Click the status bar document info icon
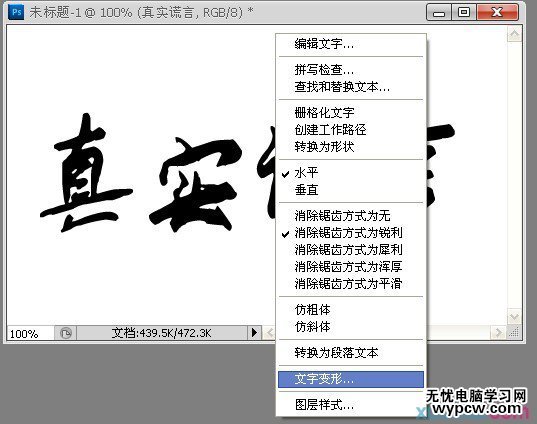537x424 pixels. (65, 333)
